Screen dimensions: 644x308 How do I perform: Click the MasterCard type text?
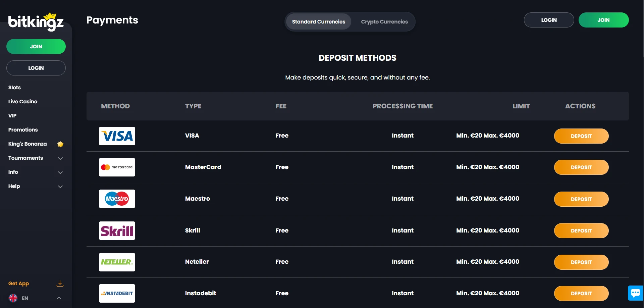coord(203,167)
